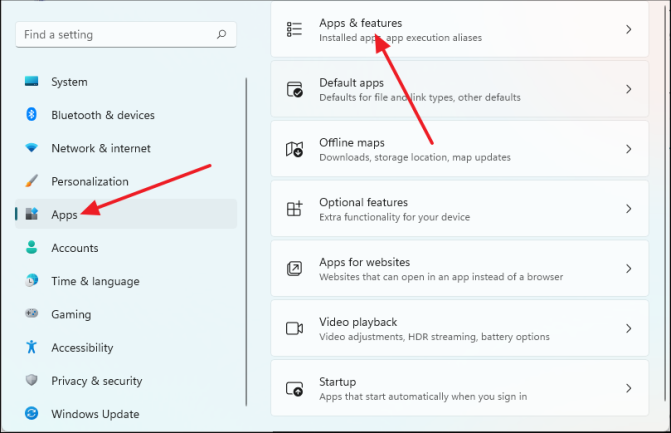
Task: Click the Windows Update sync icon
Action: (32, 414)
